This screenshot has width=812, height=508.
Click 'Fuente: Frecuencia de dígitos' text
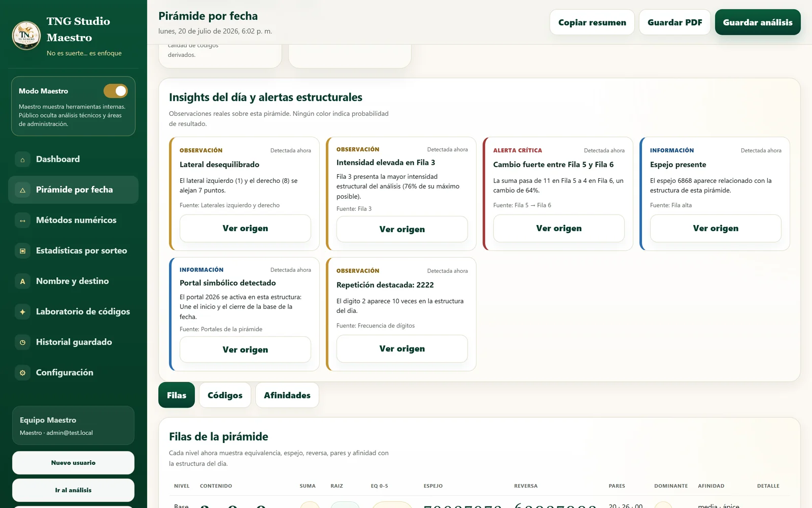pos(376,326)
